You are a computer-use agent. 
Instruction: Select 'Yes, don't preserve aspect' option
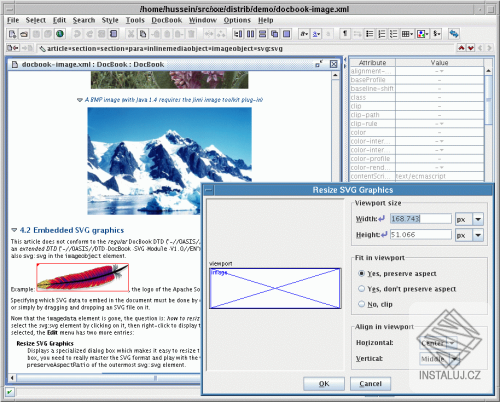[361, 289]
